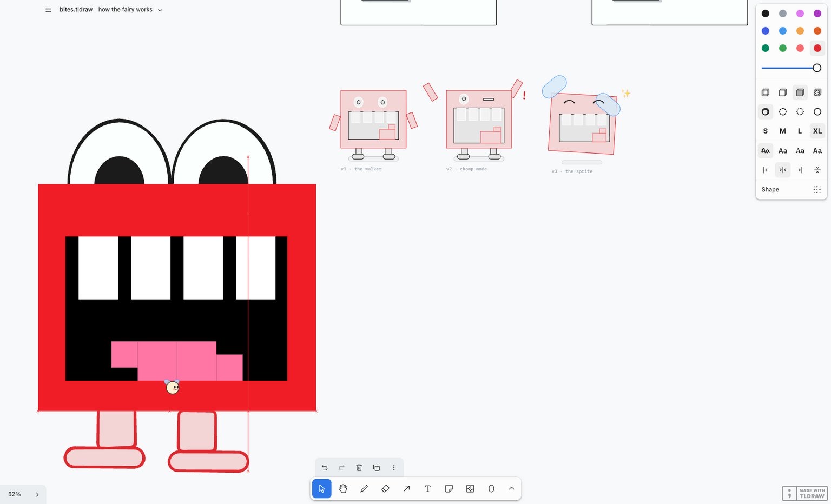
Task: Activate the Select tool
Action: pyautogui.click(x=321, y=489)
